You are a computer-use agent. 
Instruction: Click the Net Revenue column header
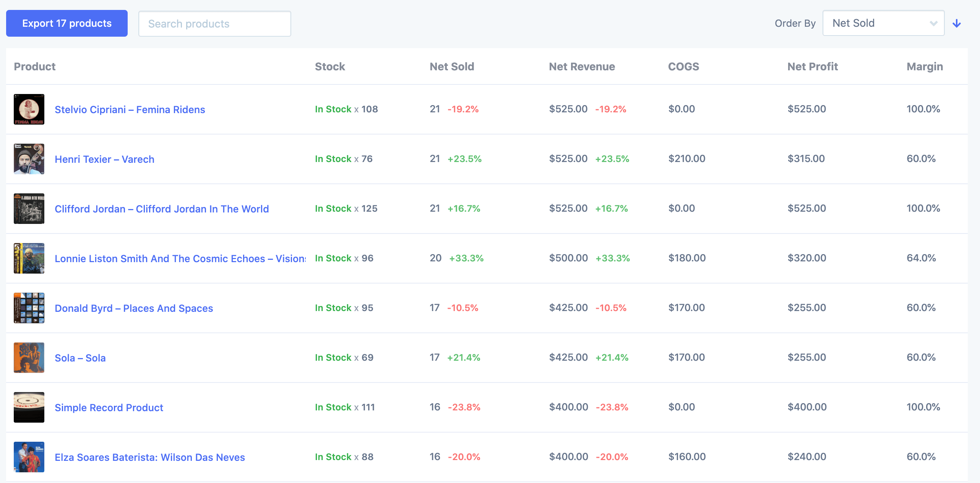[582, 66]
